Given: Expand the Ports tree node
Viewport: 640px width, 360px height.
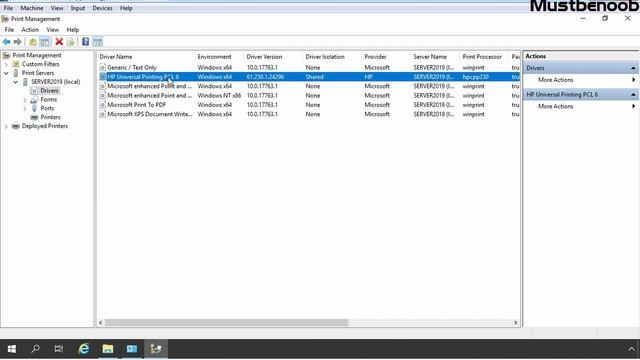Looking at the screenshot, I should (25, 109).
